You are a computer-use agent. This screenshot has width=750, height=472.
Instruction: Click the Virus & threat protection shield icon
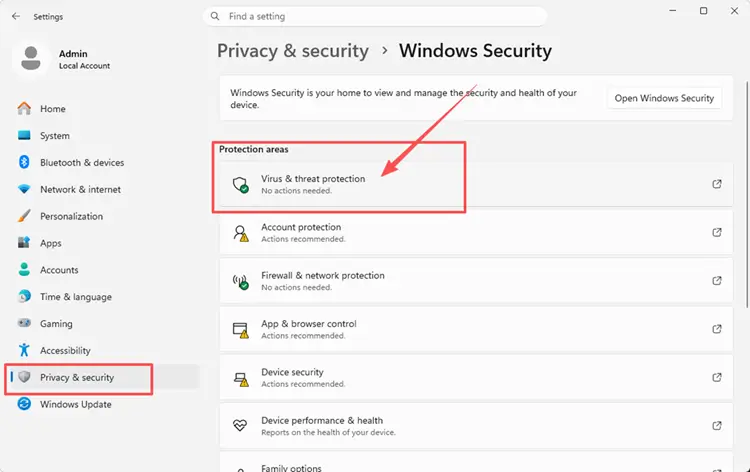point(240,185)
